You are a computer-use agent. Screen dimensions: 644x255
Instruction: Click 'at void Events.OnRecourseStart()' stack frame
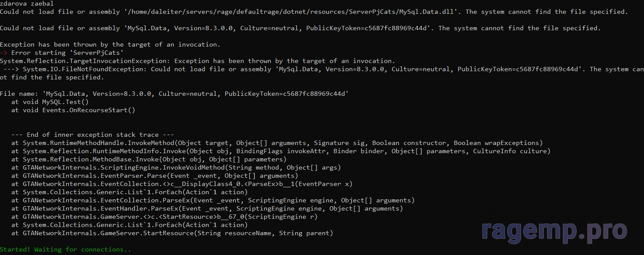73,110
